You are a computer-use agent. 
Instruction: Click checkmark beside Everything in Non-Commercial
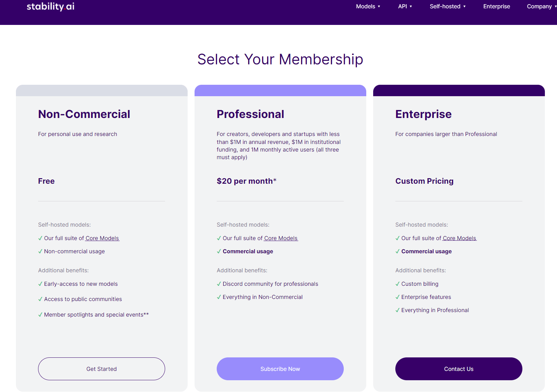tap(219, 297)
